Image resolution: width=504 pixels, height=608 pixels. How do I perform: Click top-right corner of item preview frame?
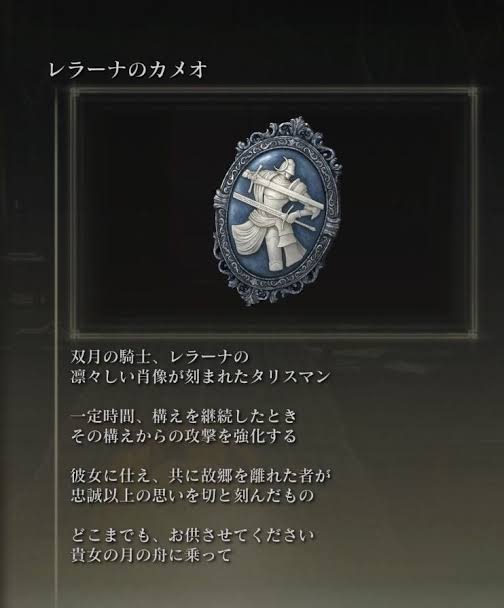(x=472, y=93)
